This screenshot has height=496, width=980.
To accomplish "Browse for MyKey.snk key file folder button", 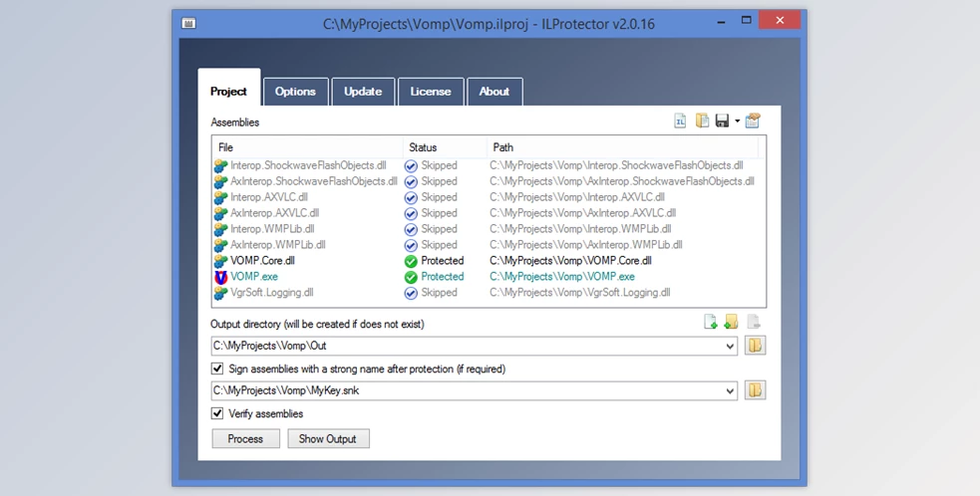I will click(x=755, y=390).
